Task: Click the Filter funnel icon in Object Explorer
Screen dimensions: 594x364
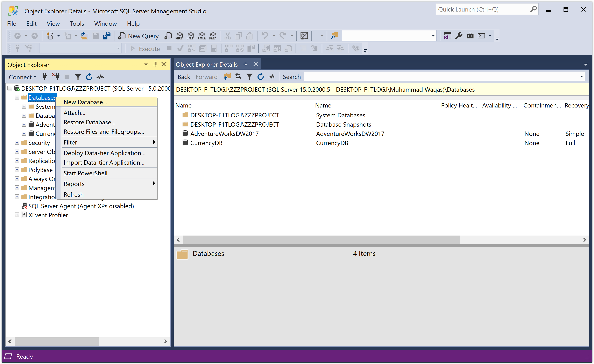Action: (x=78, y=77)
